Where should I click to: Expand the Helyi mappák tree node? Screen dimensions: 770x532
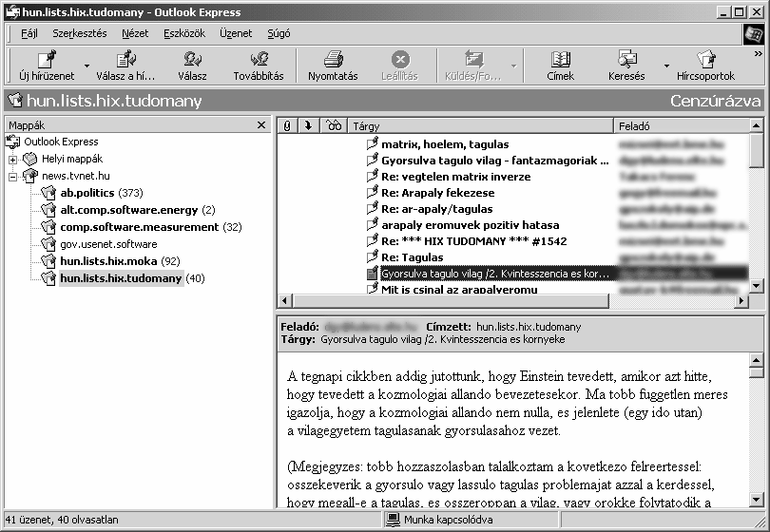pyautogui.click(x=12, y=159)
